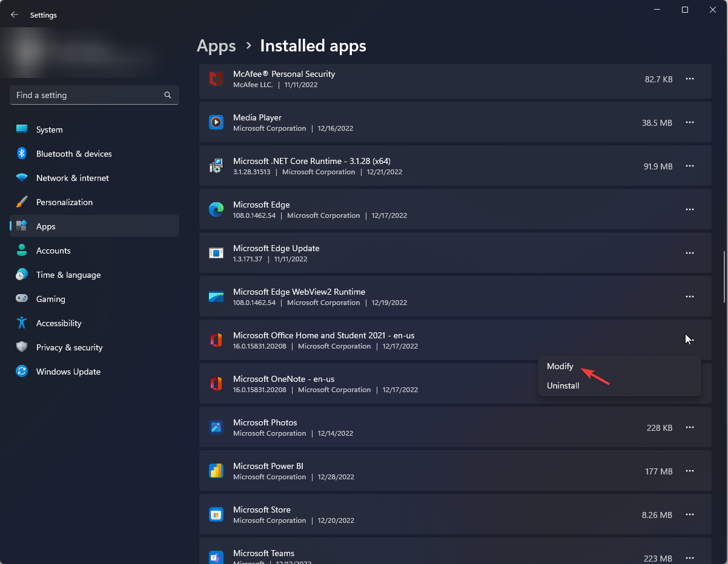Click the Apps breadcrumb link
The width and height of the screenshot is (728, 564).
216,46
